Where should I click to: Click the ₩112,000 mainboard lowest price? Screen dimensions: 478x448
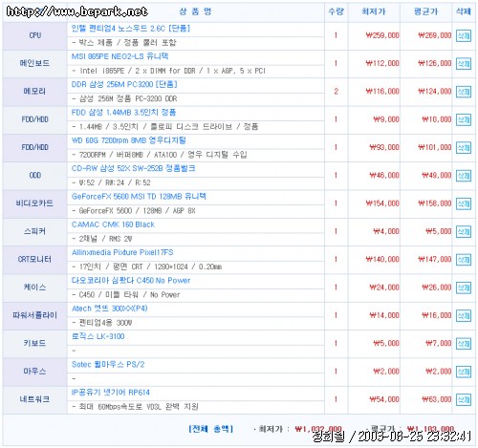pos(382,64)
